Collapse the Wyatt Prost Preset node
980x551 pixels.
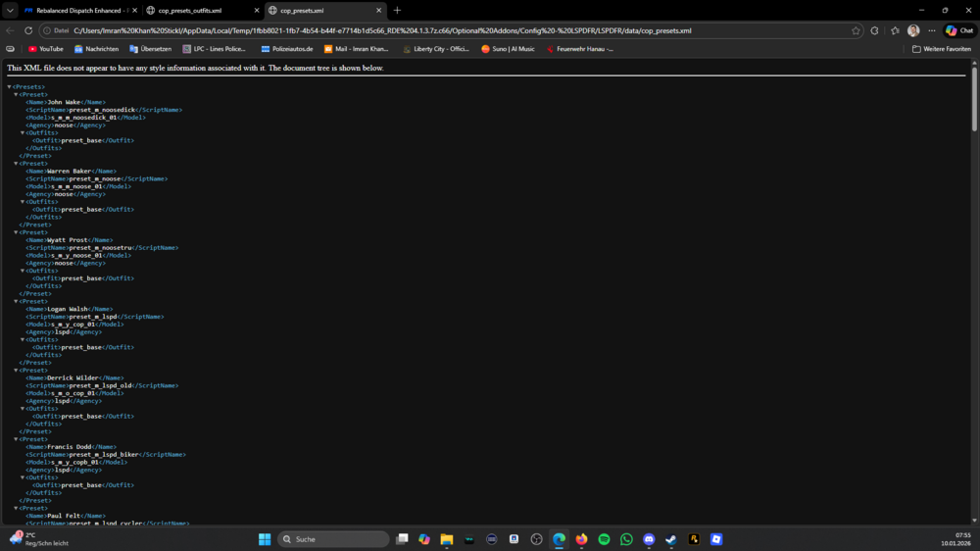pyautogui.click(x=17, y=232)
